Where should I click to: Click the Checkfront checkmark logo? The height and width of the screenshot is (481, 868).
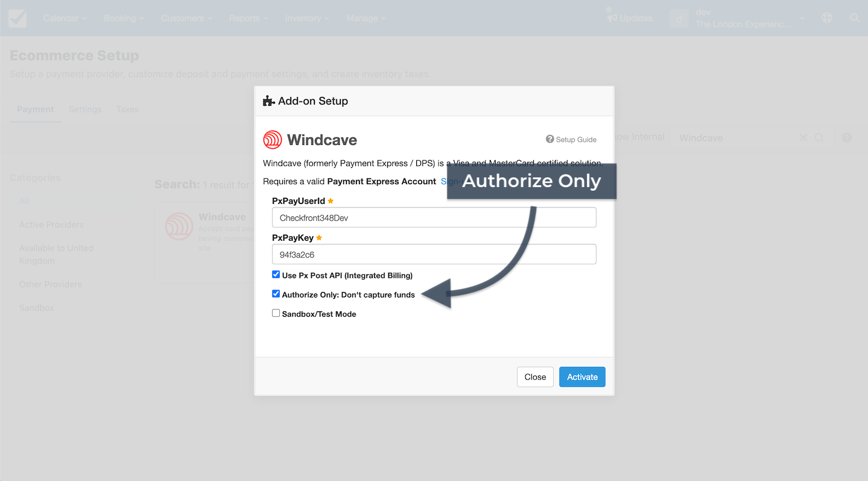click(17, 18)
